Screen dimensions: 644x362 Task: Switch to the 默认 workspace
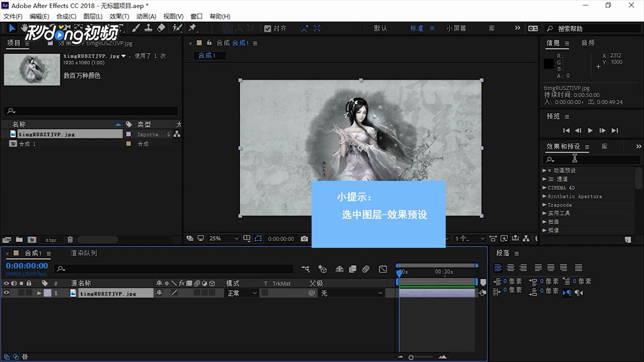(381, 29)
